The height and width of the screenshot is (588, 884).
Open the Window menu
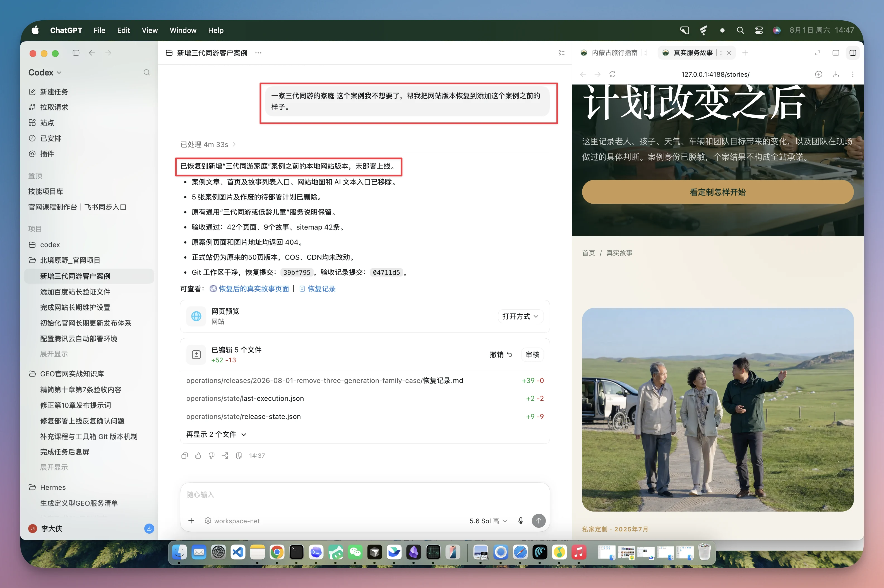tap(183, 30)
